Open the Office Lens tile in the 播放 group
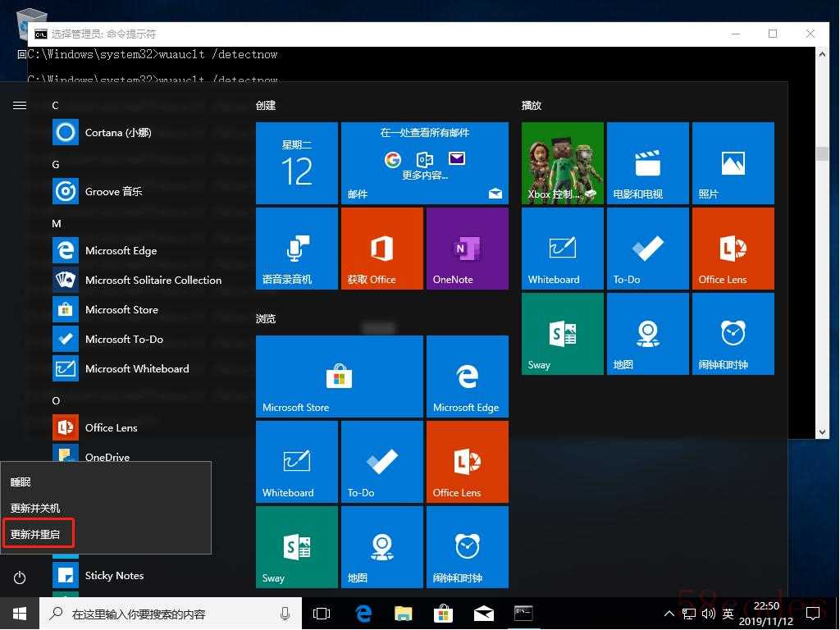The image size is (840, 630). coord(733,249)
